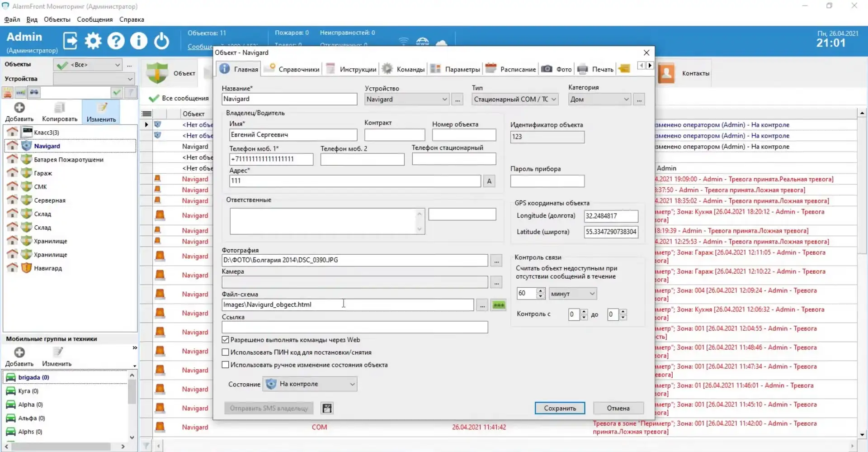Toggle web commands permission checkbox
Screen dimensions: 868x452
pos(226,340)
